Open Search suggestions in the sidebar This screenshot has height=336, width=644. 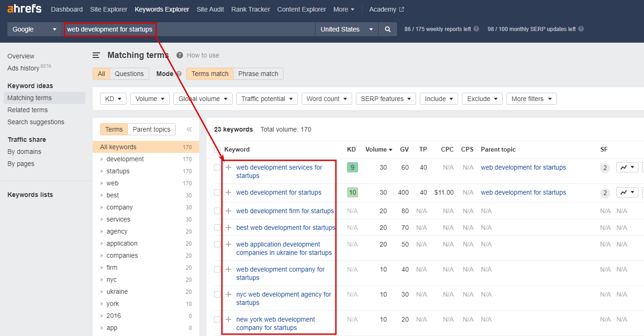tap(36, 122)
